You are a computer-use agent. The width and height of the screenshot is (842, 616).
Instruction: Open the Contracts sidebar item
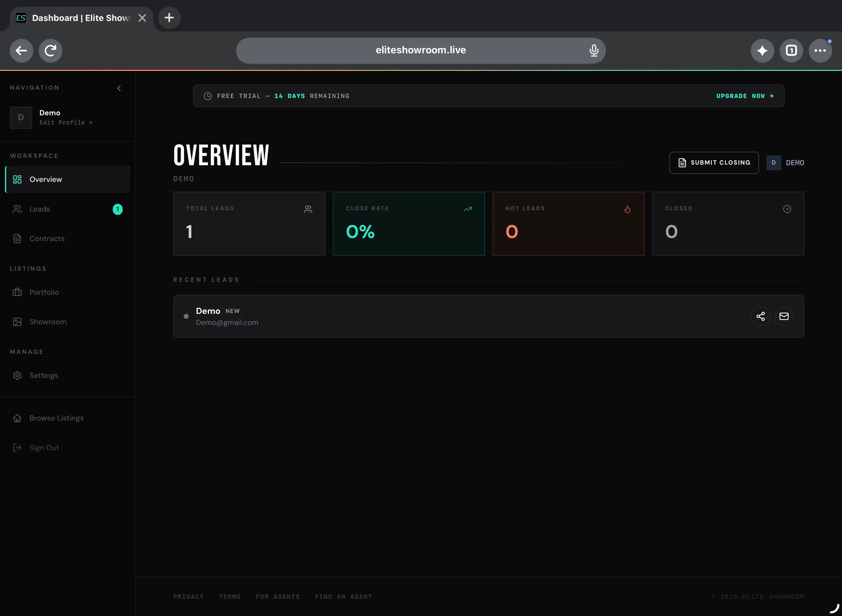[x=67, y=239]
